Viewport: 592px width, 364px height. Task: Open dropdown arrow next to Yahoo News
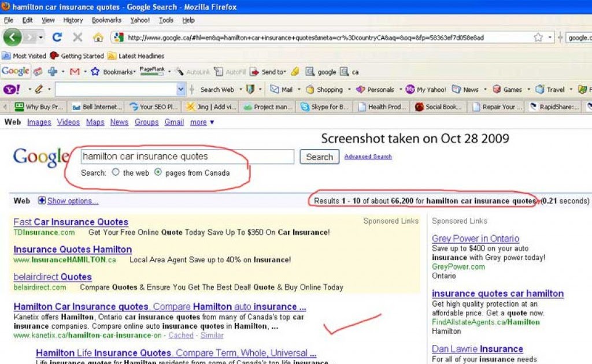tap(485, 90)
